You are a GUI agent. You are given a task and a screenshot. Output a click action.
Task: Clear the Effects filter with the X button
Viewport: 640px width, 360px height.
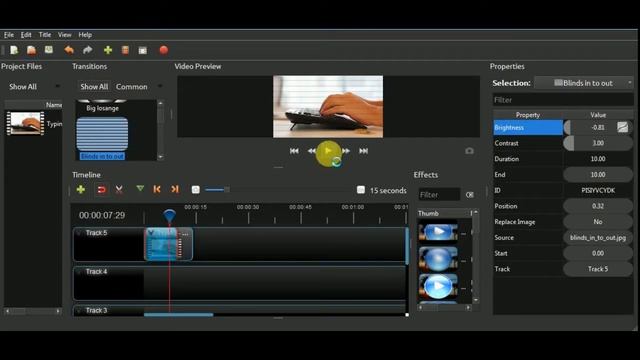[469, 195]
